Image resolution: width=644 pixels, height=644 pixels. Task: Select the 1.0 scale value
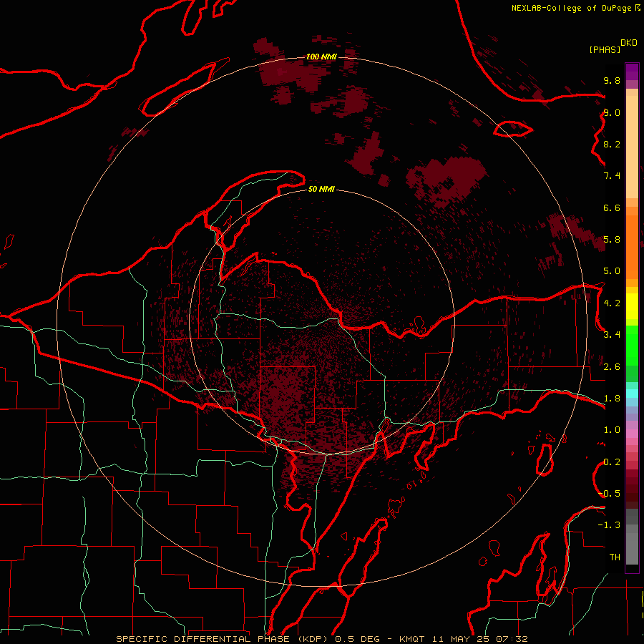point(612,430)
